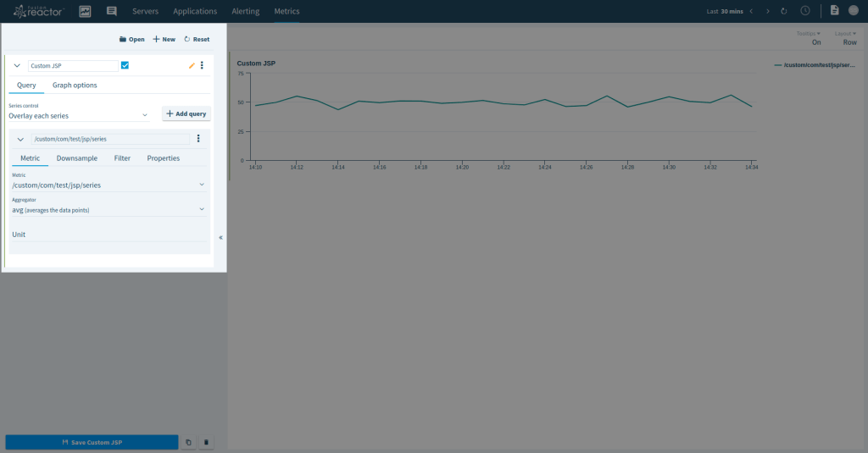Click the FusionReactor logo
The image size is (868, 453).
point(39,11)
